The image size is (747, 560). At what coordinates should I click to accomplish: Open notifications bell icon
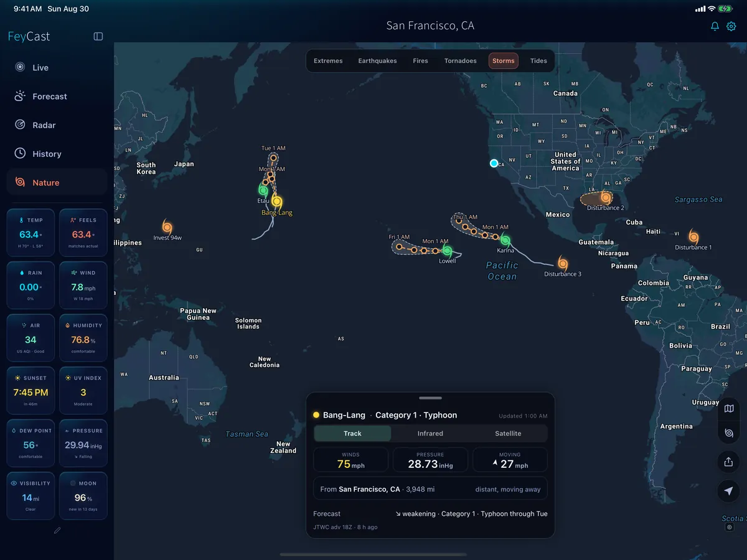coord(715,26)
